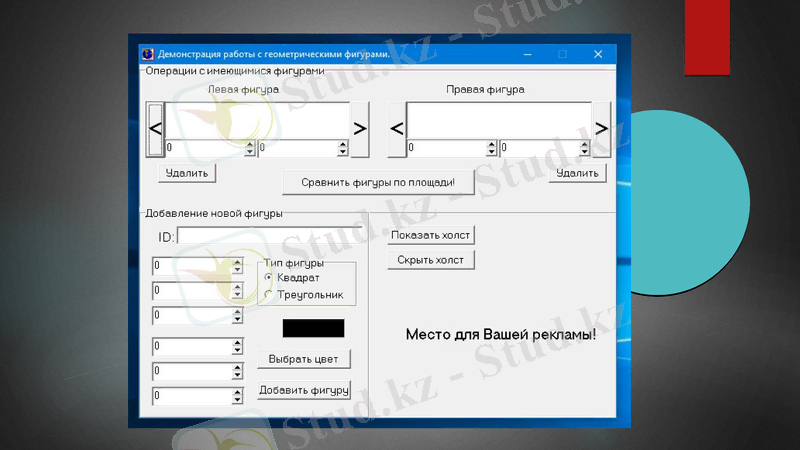This screenshot has height=450, width=800.
Task: Minimize the Демонстрация работы window
Action: (x=528, y=54)
